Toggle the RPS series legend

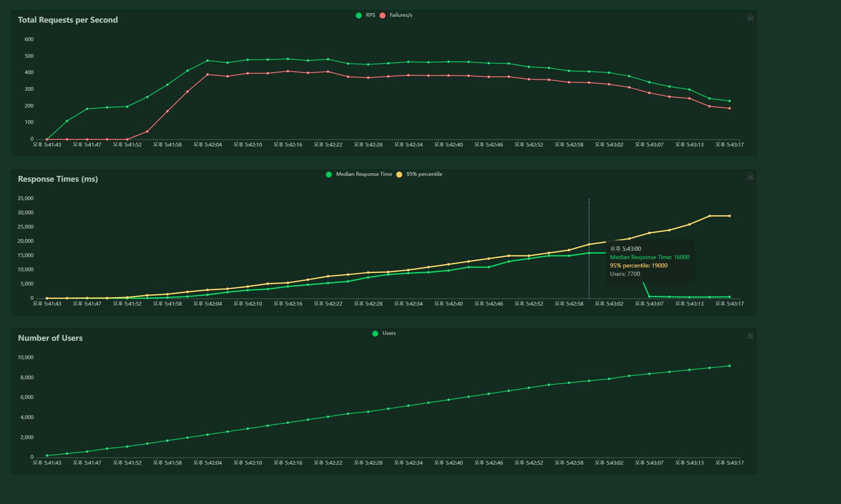click(370, 15)
